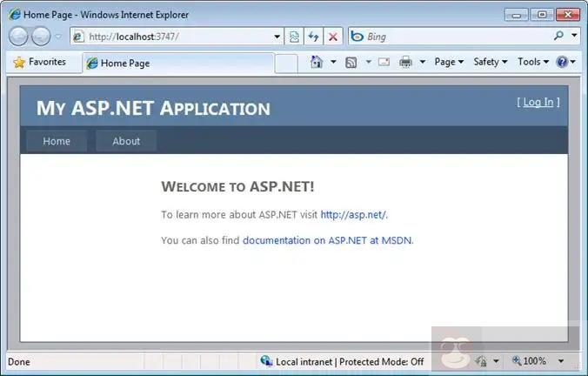
Task: Expand the Print options dropdown arrow
Action: [422, 62]
